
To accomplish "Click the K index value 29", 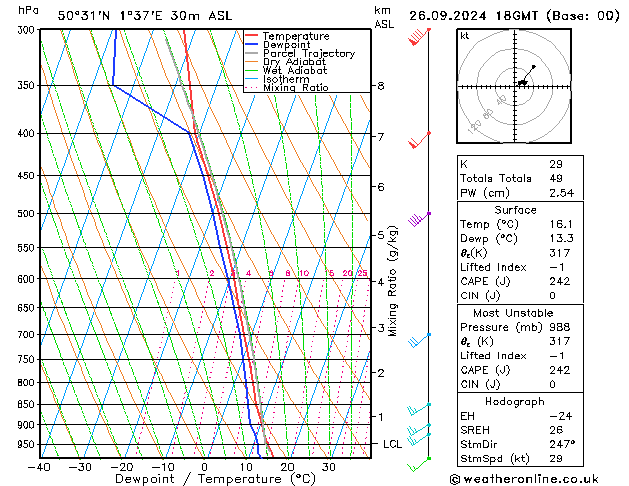I will pyautogui.click(x=556, y=164).
